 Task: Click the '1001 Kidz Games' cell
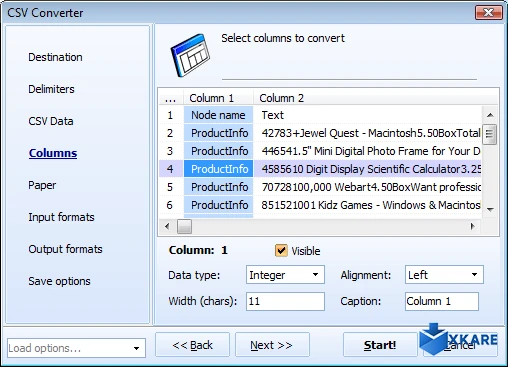[367, 205]
